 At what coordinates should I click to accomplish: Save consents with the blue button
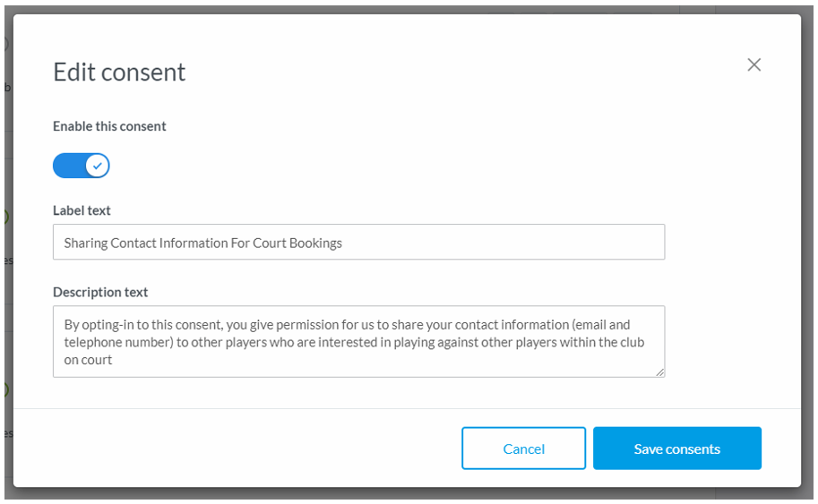(x=677, y=448)
